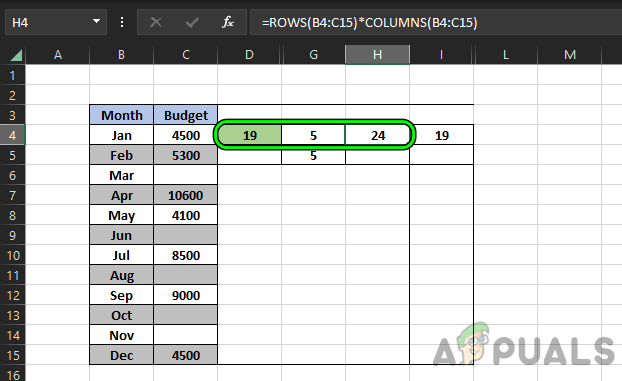Select row 14 header
622x381 pixels.
13,335
